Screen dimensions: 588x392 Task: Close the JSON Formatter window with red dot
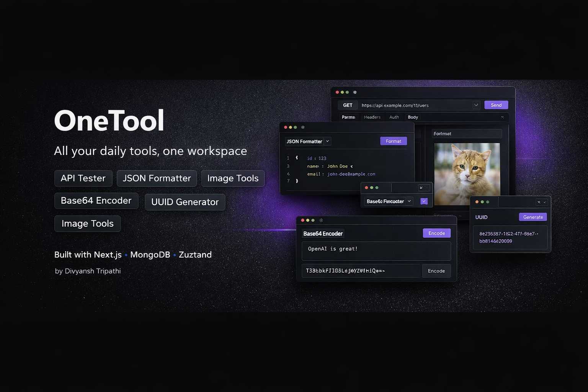[286, 127]
